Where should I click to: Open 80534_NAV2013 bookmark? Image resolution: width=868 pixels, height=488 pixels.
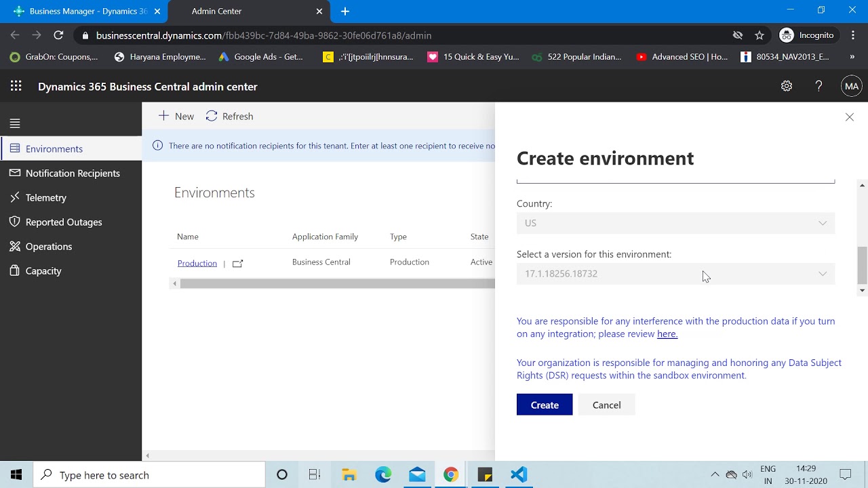pyautogui.click(x=785, y=57)
